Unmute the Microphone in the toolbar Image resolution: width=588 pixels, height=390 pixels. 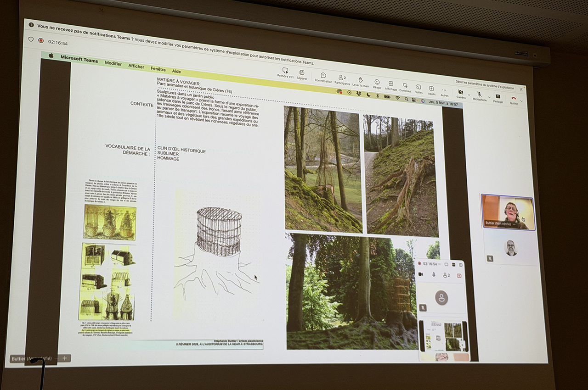click(479, 94)
